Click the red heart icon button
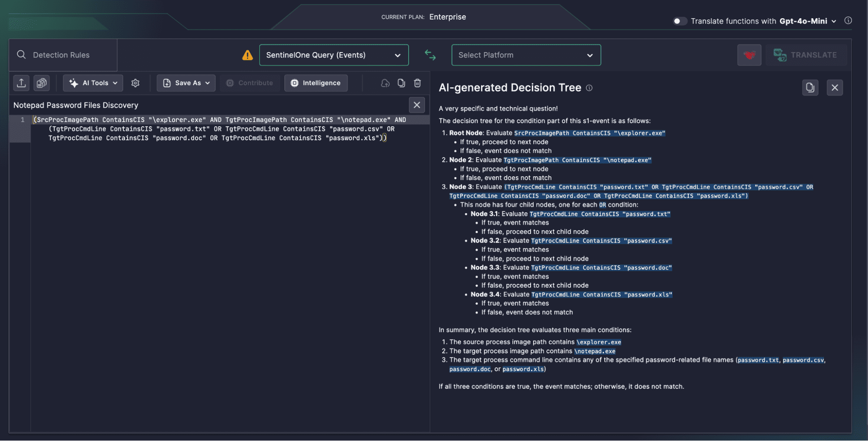The height and width of the screenshot is (441, 868). click(x=749, y=55)
